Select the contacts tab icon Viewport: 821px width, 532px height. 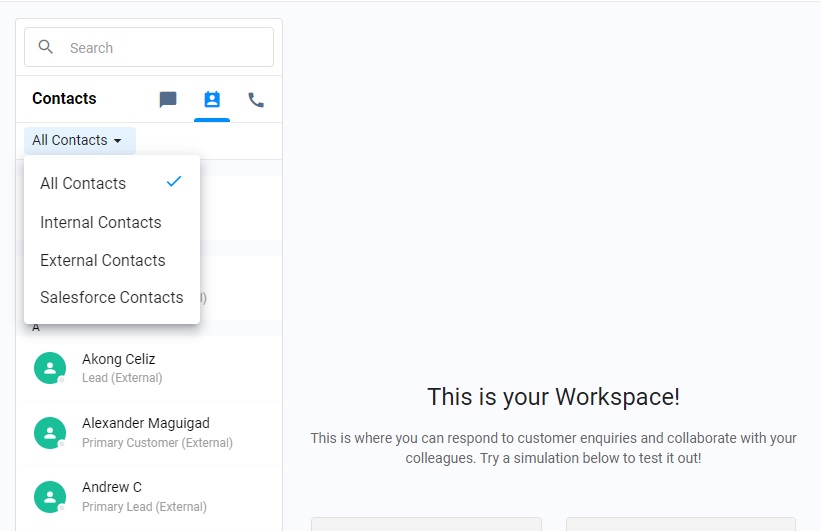(212, 99)
